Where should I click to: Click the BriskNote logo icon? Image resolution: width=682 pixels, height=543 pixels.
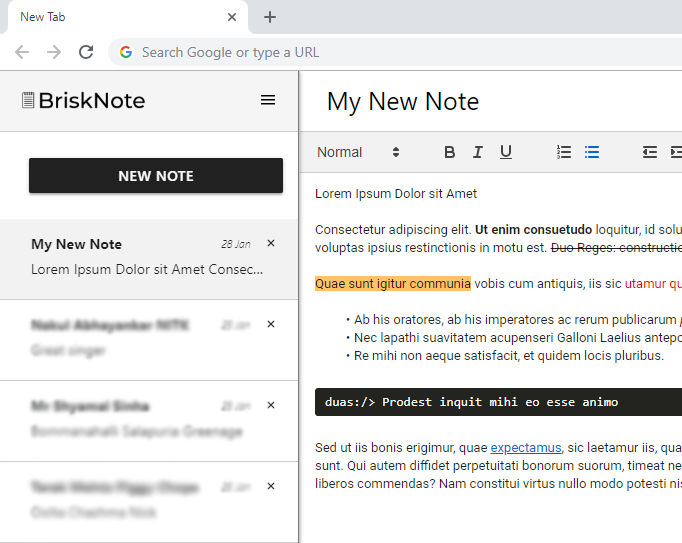[28, 100]
